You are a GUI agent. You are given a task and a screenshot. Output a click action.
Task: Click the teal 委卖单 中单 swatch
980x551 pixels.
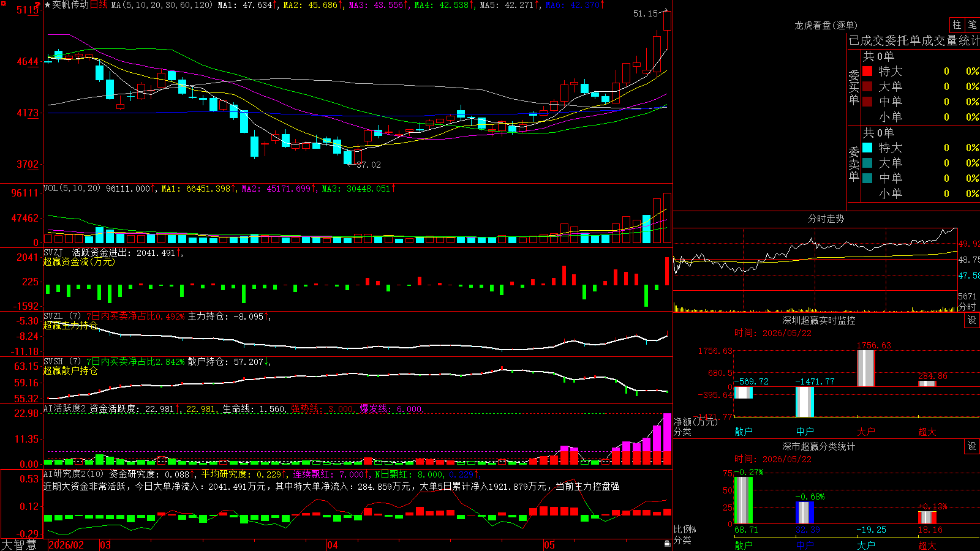(867, 178)
